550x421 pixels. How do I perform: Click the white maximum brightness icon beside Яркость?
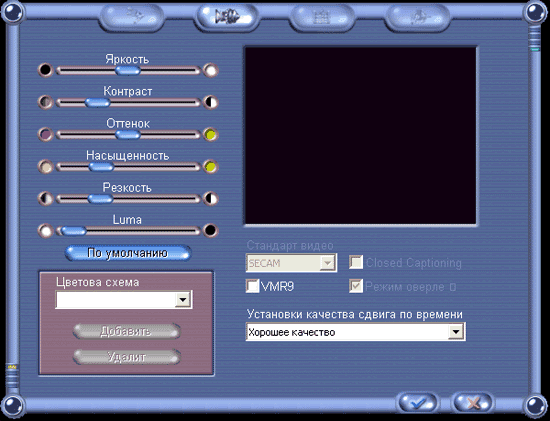point(210,70)
